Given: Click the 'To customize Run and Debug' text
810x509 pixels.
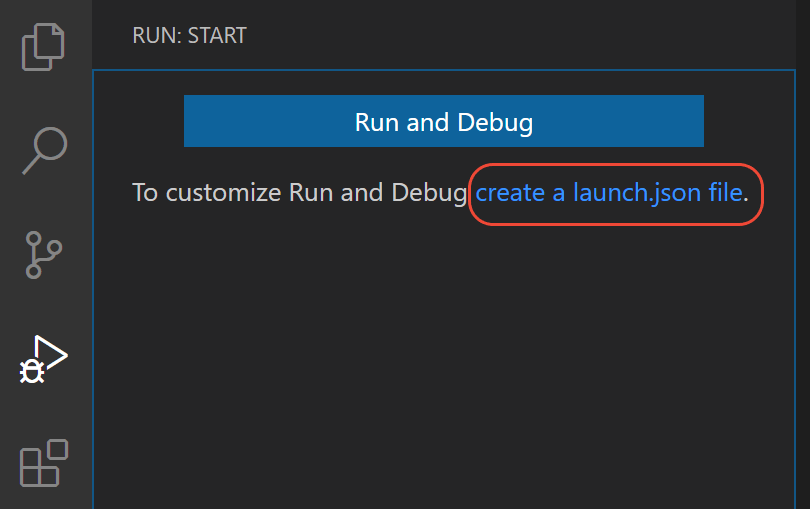Looking at the screenshot, I should (x=300, y=192).
